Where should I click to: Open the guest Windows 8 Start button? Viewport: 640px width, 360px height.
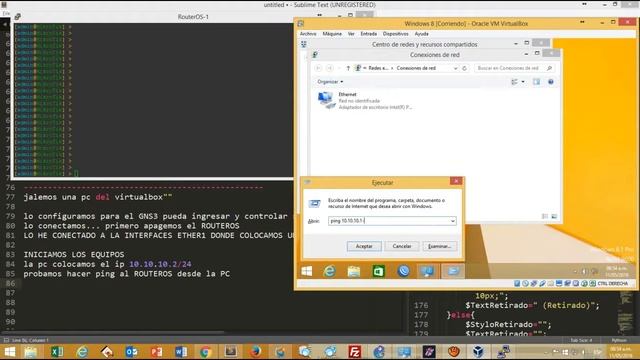tap(307, 271)
